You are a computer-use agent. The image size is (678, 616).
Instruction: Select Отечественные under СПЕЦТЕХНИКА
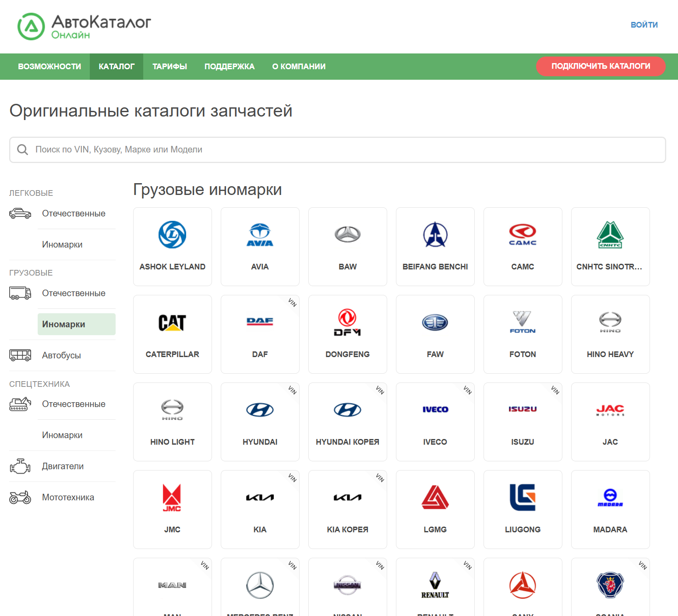[74, 404]
